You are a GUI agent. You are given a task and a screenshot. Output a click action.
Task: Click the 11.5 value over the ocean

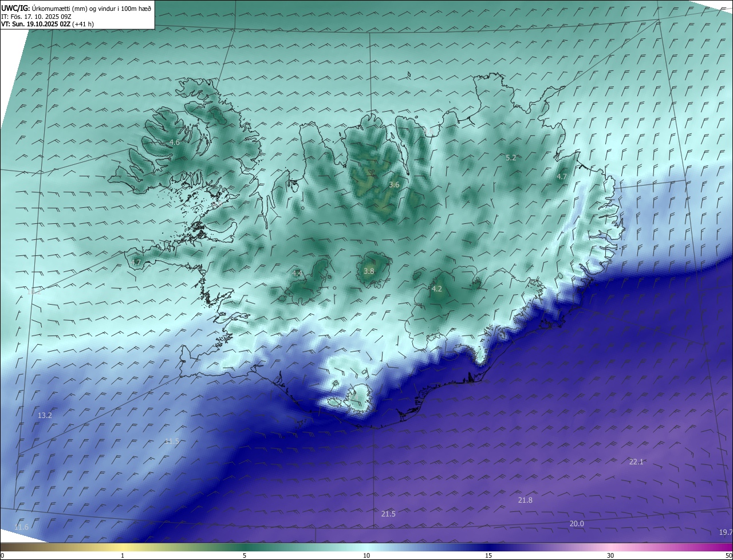pos(172,441)
